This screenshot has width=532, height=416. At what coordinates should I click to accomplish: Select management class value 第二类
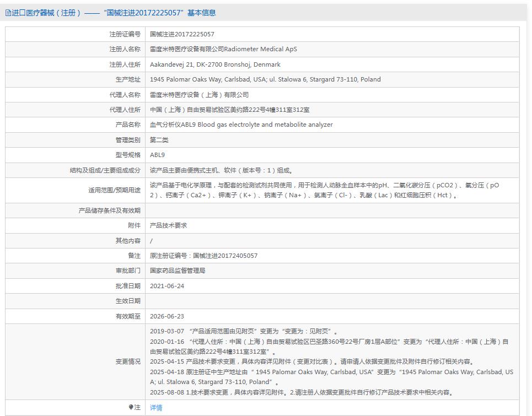(x=159, y=140)
